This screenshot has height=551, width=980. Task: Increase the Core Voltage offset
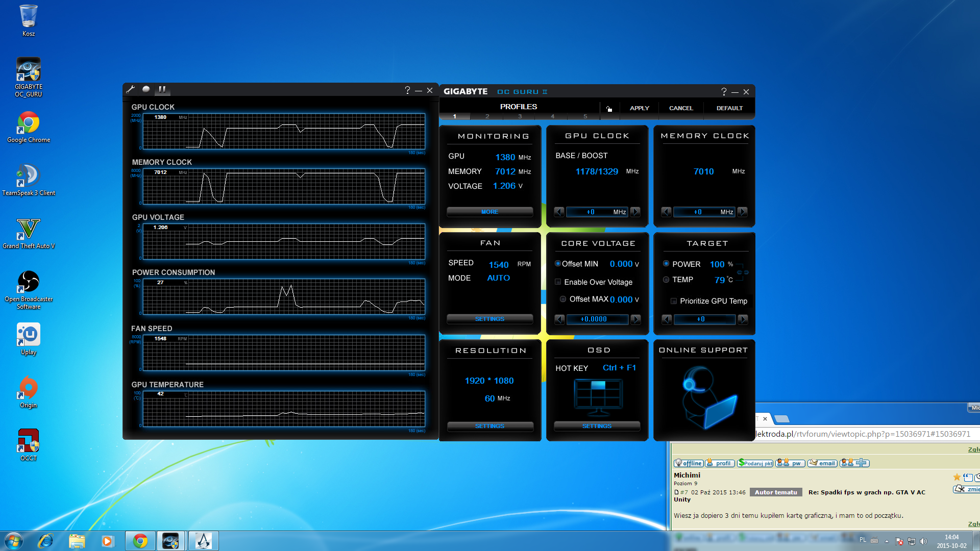click(636, 319)
